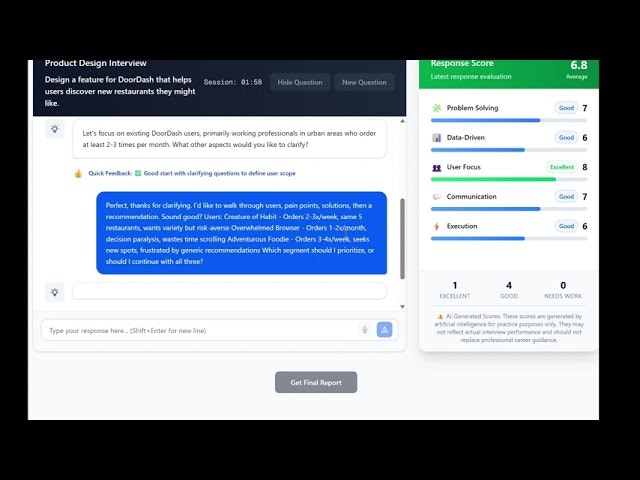
Task: Click the warning icon in AI-Generated Scores note
Action: [440, 316]
